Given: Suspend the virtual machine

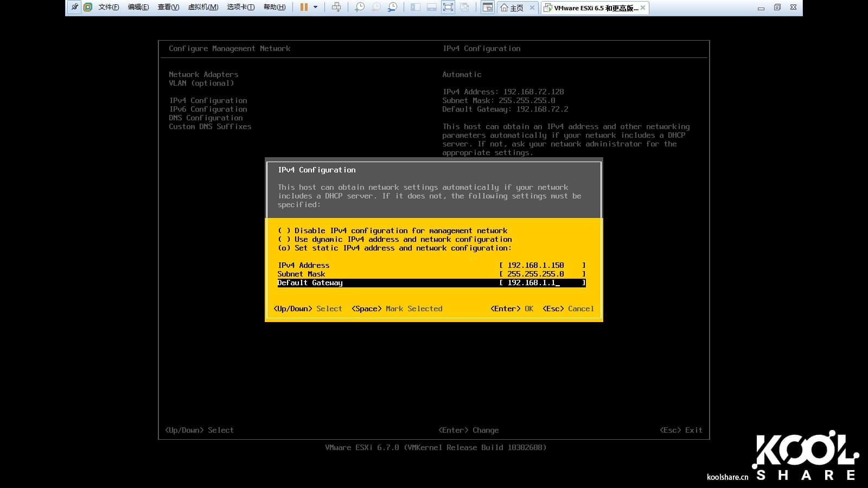Looking at the screenshot, I should (303, 7).
